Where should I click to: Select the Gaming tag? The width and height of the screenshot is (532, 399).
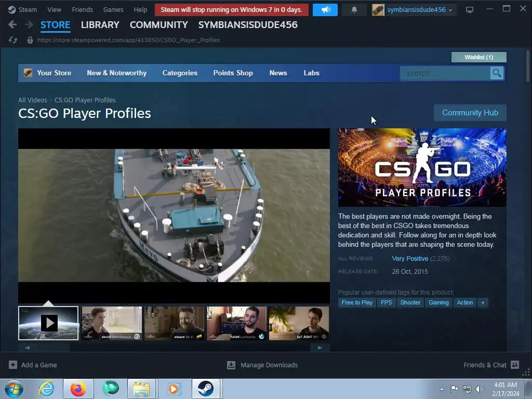pos(438,302)
